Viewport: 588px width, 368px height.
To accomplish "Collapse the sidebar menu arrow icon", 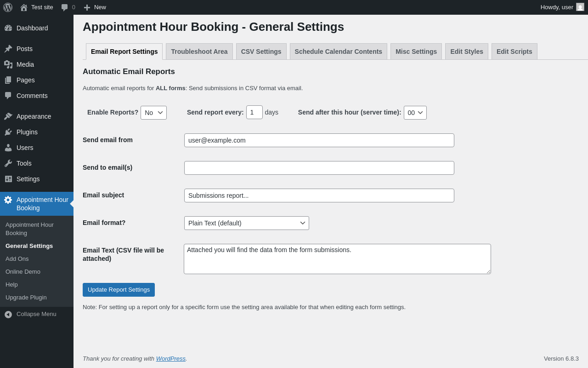I will coord(8,314).
